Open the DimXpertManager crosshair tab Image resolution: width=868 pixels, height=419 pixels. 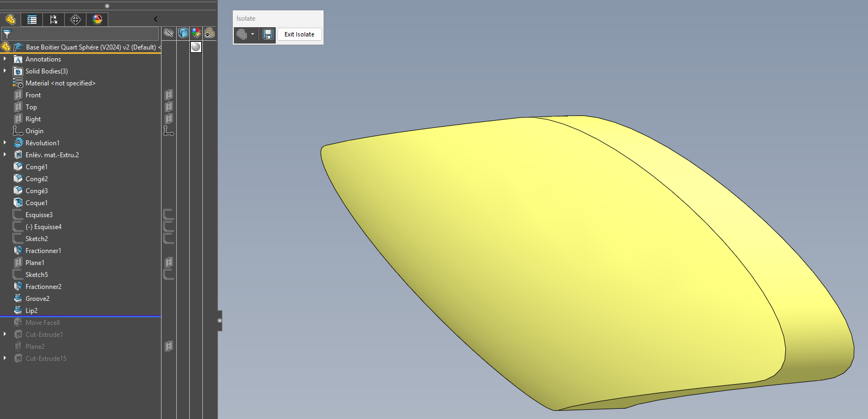click(76, 20)
